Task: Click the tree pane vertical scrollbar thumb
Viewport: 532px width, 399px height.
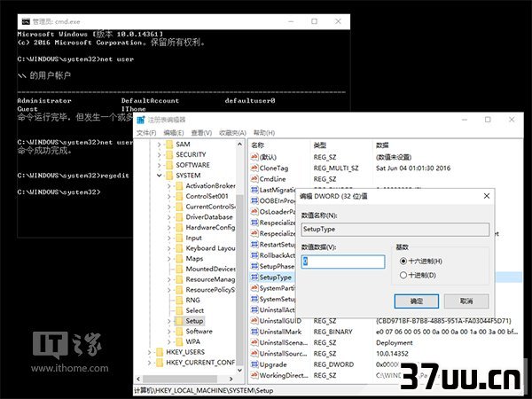Action: (x=239, y=280)
